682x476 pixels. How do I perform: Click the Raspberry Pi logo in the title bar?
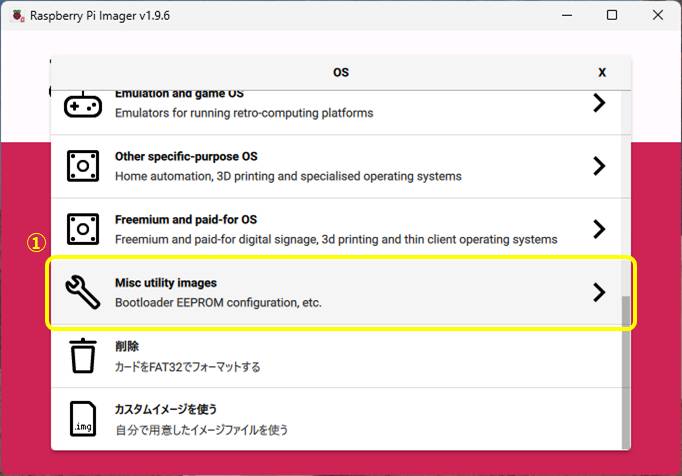pyautogui.click(x=16, y=15)
